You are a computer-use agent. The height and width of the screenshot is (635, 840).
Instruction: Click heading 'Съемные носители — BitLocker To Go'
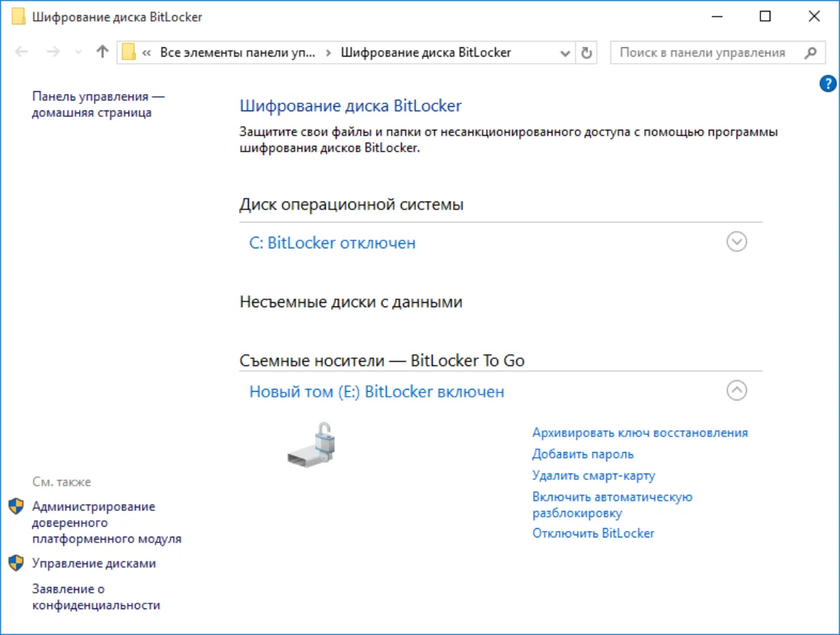tap(382, 361)
